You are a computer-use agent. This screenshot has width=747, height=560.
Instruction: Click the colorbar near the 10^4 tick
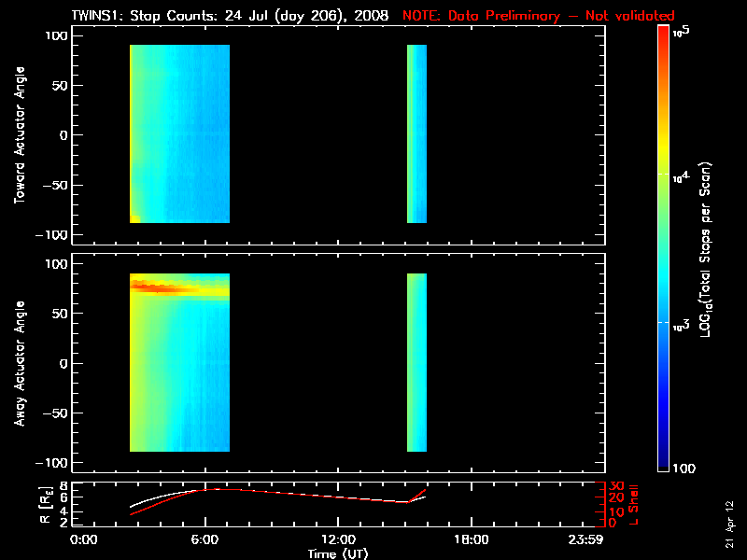coord(664,175)
